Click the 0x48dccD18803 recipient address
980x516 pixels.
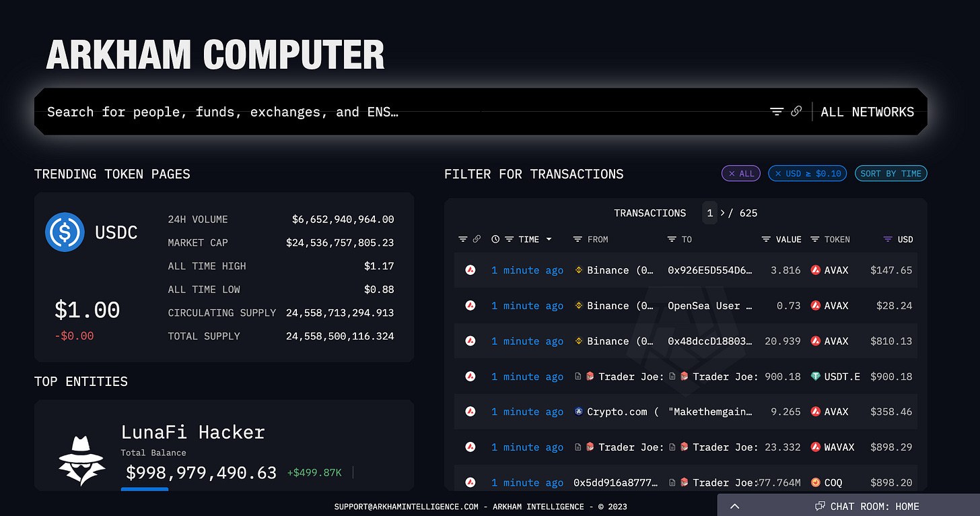tap(710, 341)
